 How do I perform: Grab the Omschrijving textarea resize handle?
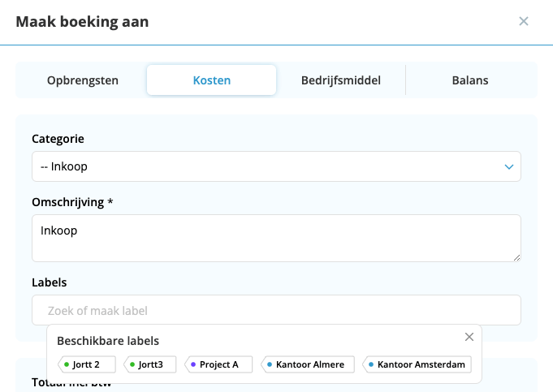coord(516,258)
